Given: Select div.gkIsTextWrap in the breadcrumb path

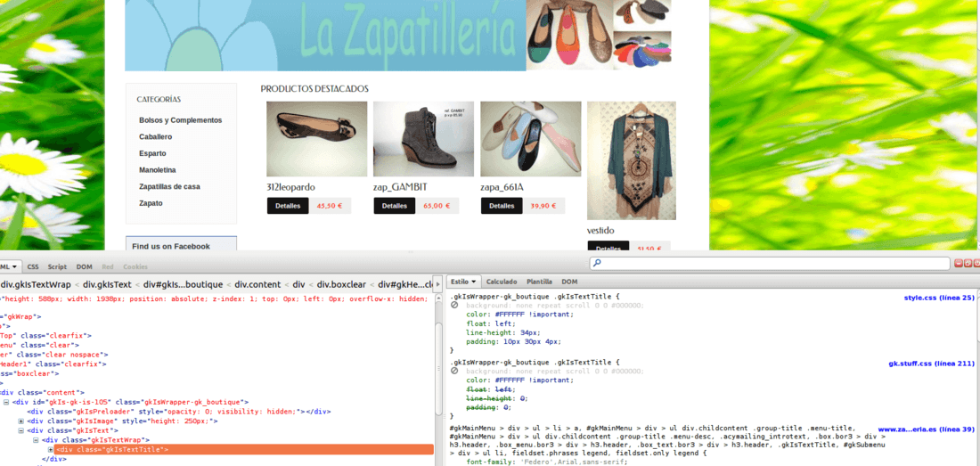Looking at the screenshot, I should point(35,285).
